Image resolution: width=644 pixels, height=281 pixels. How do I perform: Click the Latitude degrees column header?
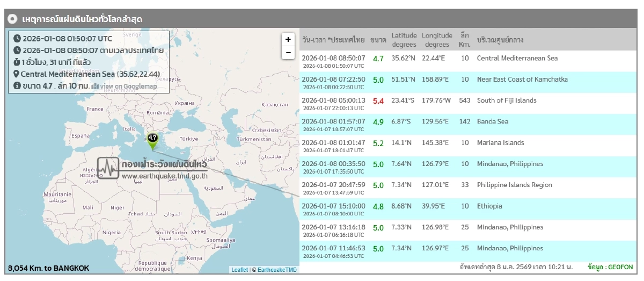click(404, 40)
